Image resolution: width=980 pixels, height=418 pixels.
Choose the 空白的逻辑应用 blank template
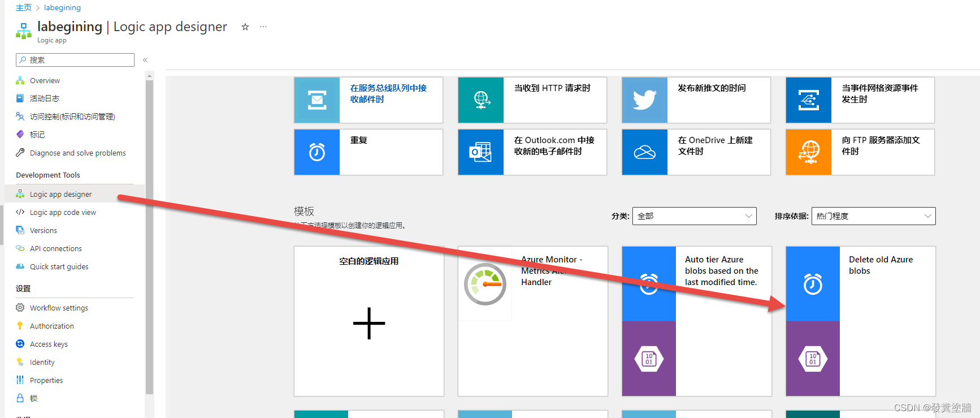[x=368, y=321]
